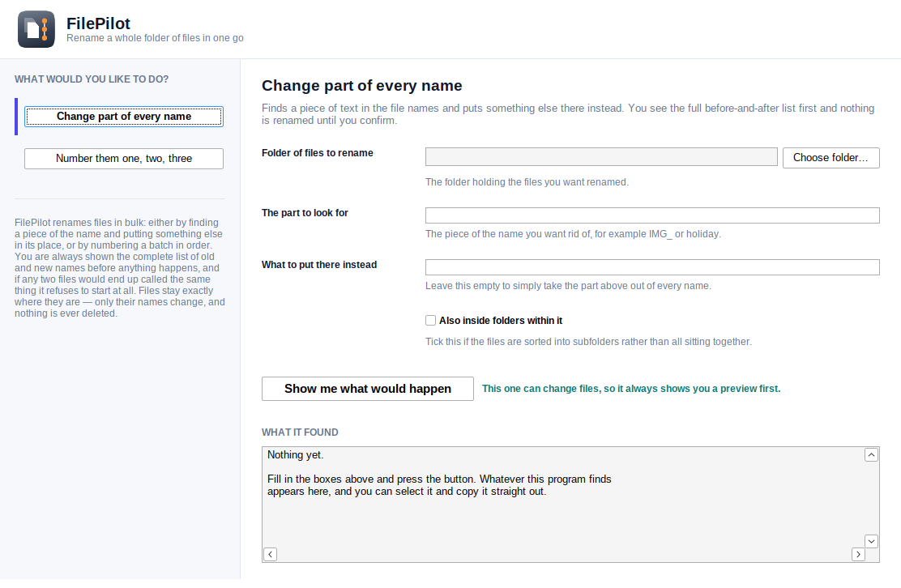Image resolution: width=901 pixels, height=588 pixels.
Task: Click the 'WHAT IT FOUND' section label
Action: coord(300,432)
